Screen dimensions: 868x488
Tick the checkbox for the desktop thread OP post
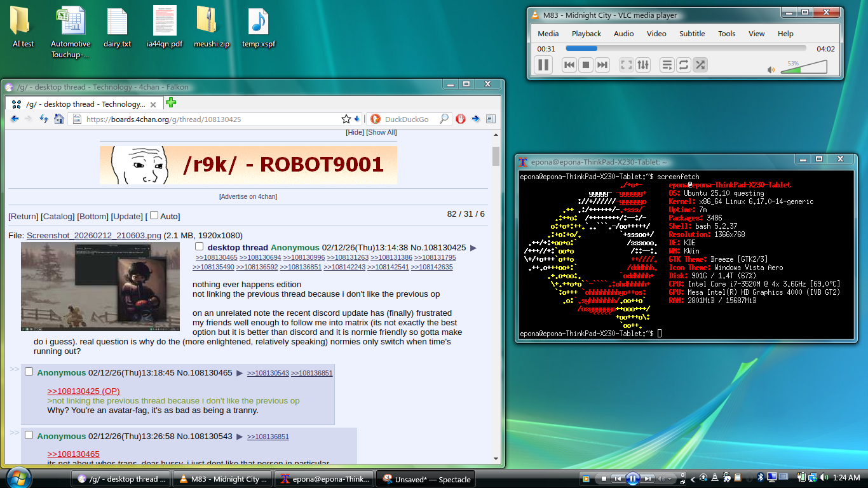199,247
